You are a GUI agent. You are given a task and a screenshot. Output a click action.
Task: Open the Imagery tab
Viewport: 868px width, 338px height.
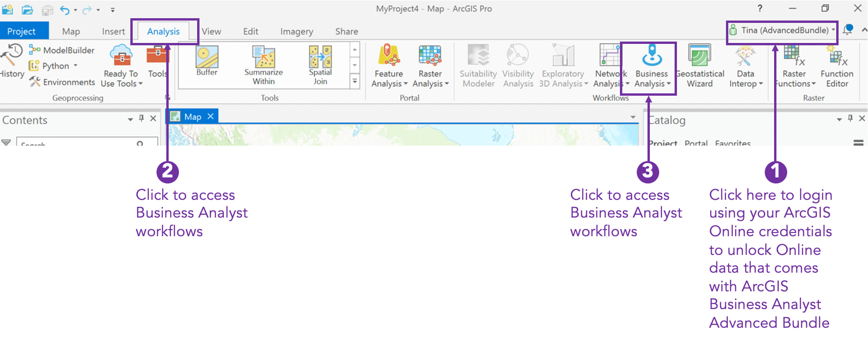(297, 31)
